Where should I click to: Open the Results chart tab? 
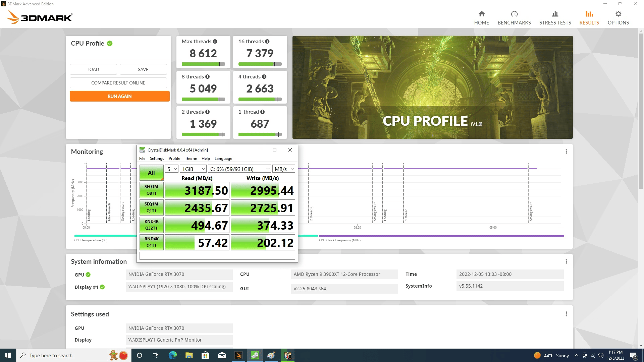click(x=589, y=18)
